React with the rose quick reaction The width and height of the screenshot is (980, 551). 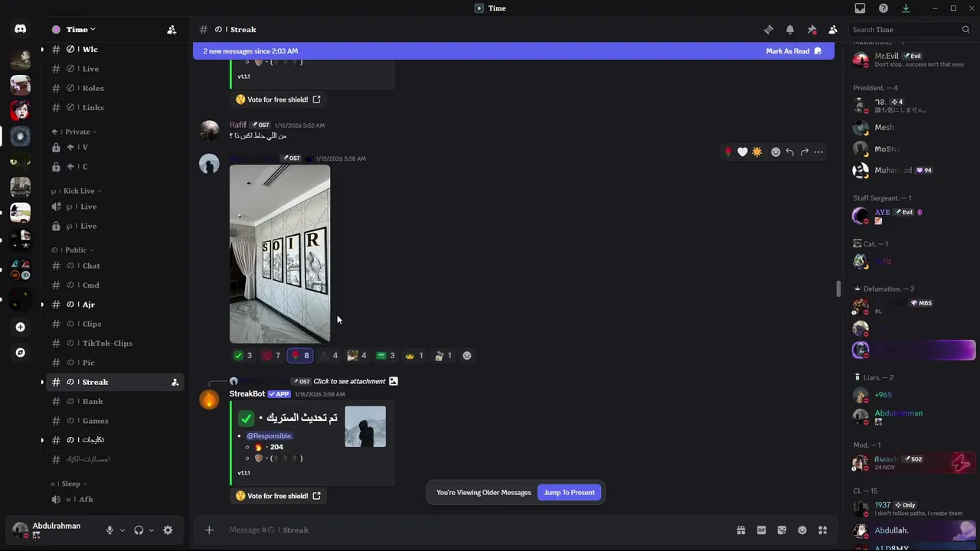point(728,152)
